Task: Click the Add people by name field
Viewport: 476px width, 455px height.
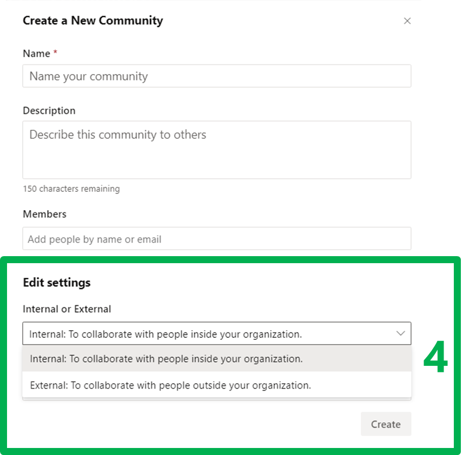Action: pos(216,239)
